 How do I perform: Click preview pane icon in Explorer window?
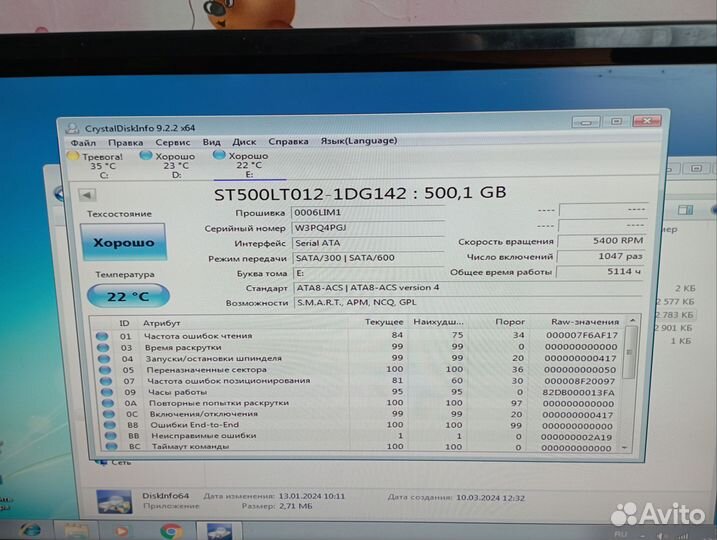point(685,210)
